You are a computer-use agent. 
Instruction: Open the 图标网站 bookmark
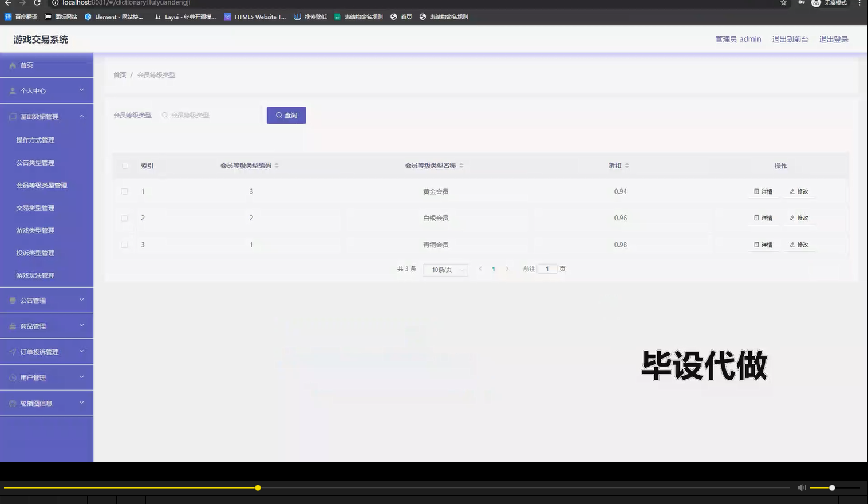[x=61, y=17]
